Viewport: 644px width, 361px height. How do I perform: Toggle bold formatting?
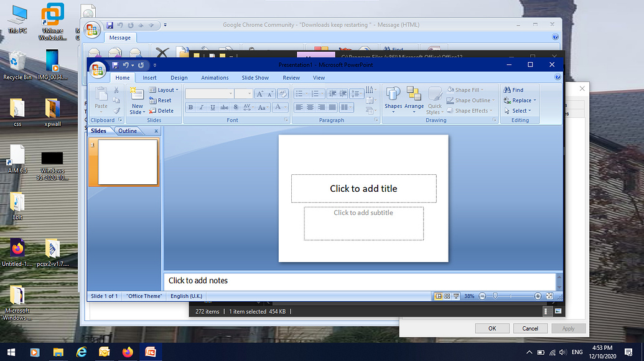tap(190, 107)
